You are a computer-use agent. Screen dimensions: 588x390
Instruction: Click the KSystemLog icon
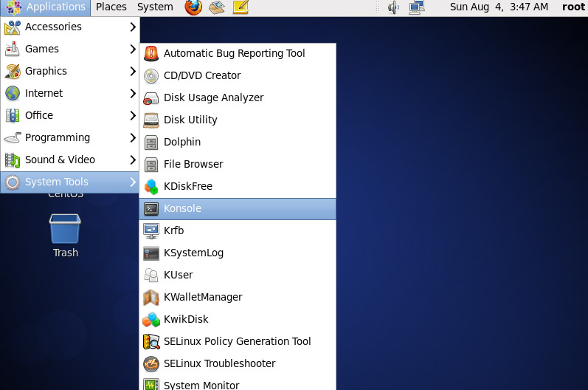[151, 253]
